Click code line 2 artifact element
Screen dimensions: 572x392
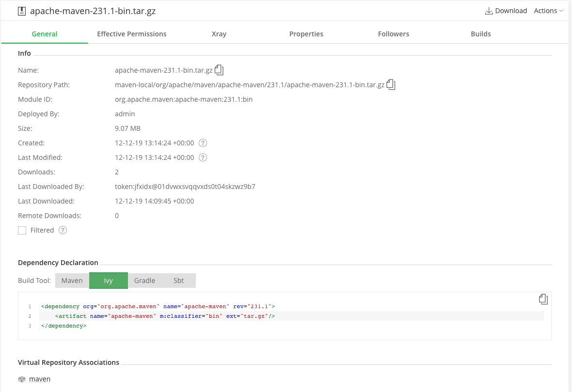coord(165,316)
